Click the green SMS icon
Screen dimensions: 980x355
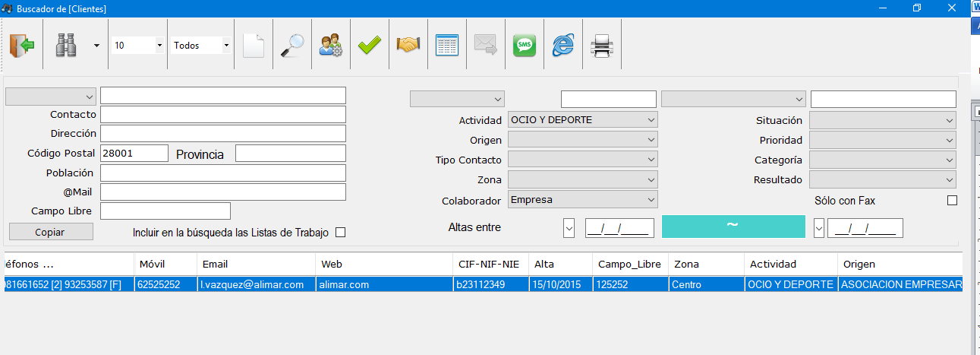[525, 46]
